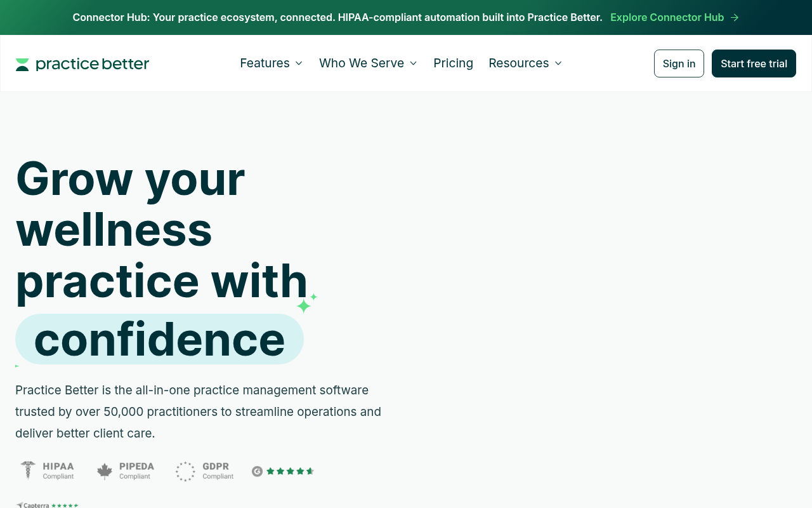
Task: Click the Start free trial button
Action: click(754, 63)
